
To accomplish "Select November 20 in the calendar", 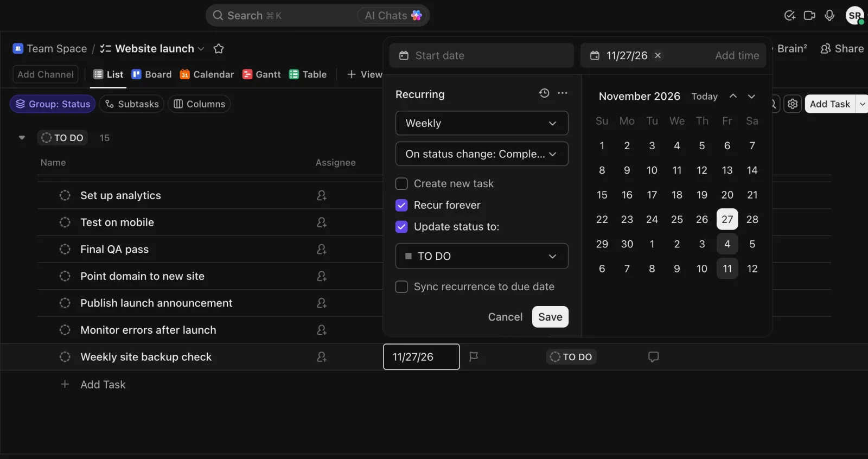I will tap(727, 195).
